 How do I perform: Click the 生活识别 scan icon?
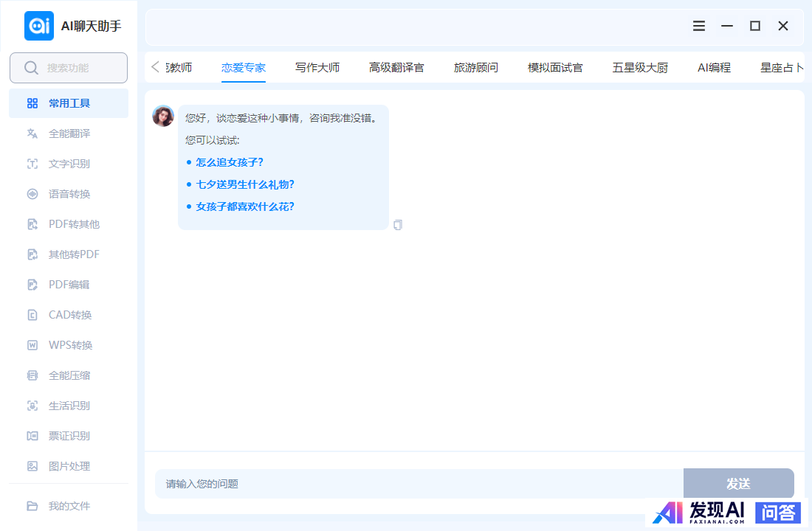tap(32, 406)
